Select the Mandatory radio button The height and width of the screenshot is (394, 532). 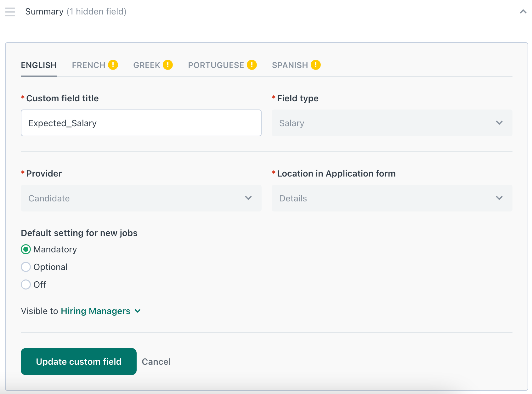pyautogui.click(x=26, y=249)
